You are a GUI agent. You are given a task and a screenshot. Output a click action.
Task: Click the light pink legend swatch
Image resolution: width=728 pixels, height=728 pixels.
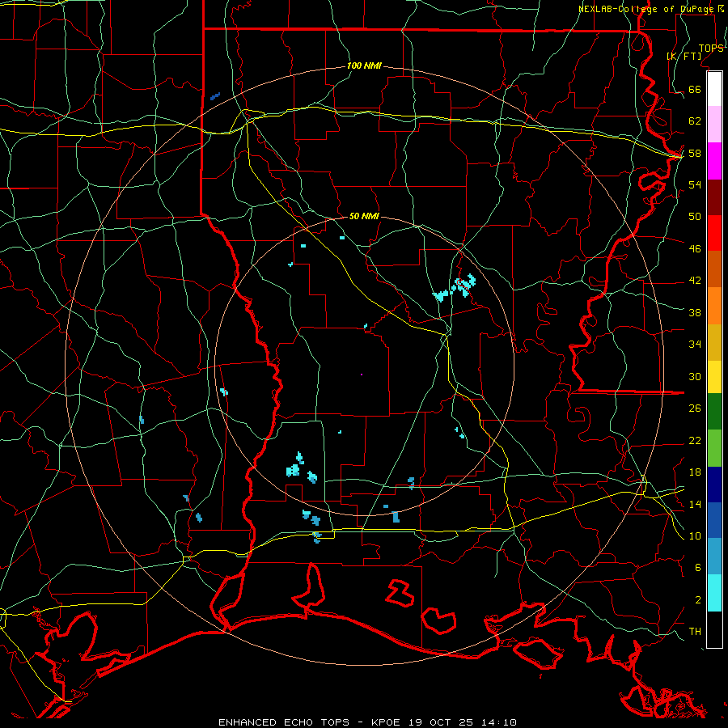pos(714,125)
